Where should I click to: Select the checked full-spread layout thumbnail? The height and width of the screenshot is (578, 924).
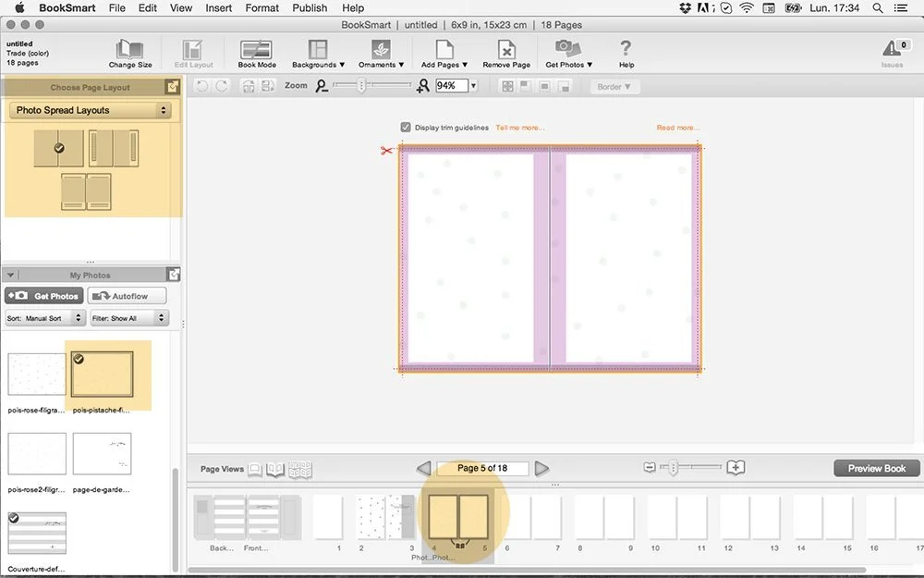pos(58,148)
